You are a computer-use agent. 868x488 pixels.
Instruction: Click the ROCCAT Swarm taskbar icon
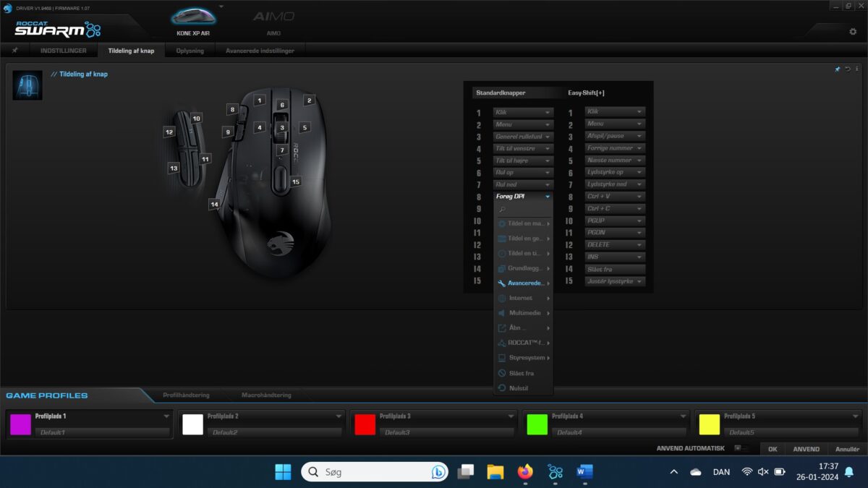pyautogui.click(x=555, y=472)
